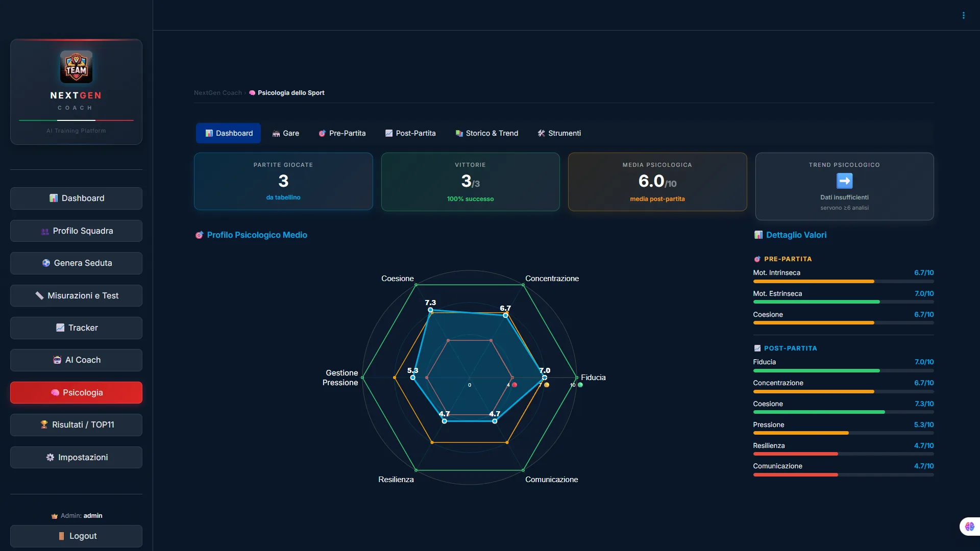Open the Pre-Partita tab
Screen dimensions: 980x551
tap(342, 133)
